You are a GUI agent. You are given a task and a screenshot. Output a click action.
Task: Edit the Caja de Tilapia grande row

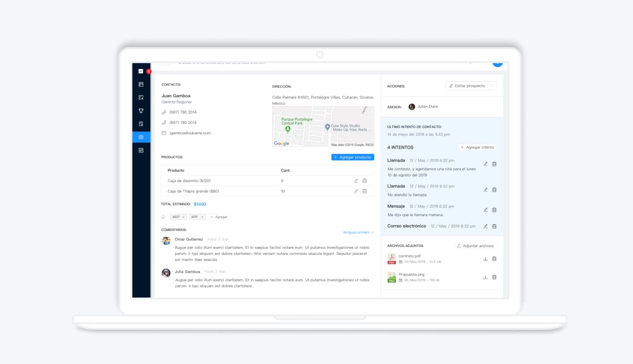(356, 191)
